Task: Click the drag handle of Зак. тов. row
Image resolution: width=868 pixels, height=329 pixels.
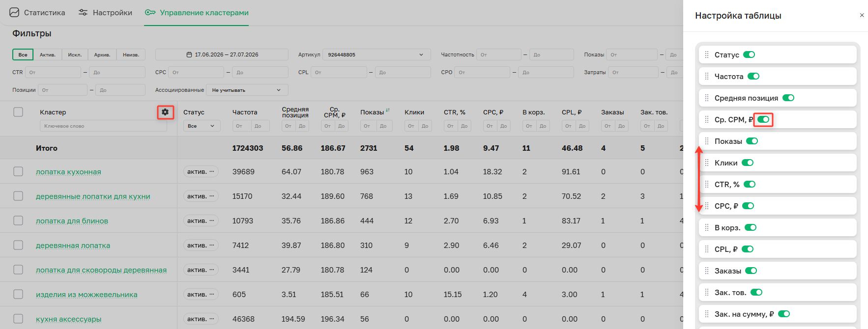Action: point(707,292)
